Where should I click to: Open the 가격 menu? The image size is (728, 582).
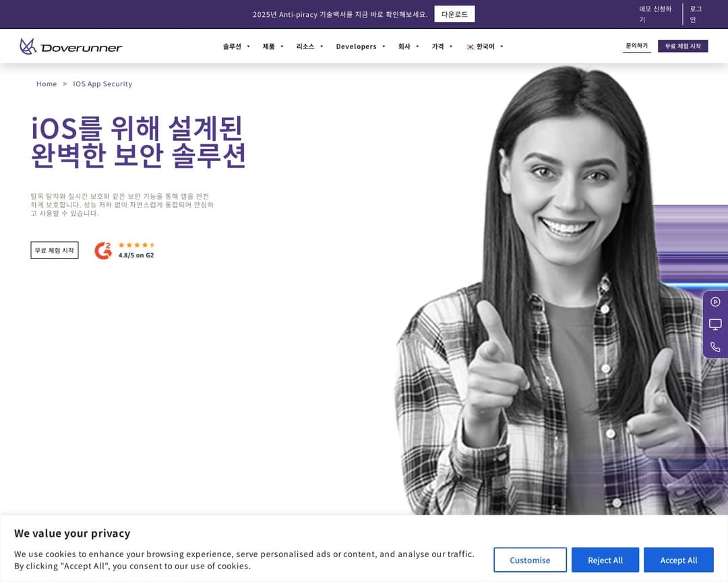442,46
